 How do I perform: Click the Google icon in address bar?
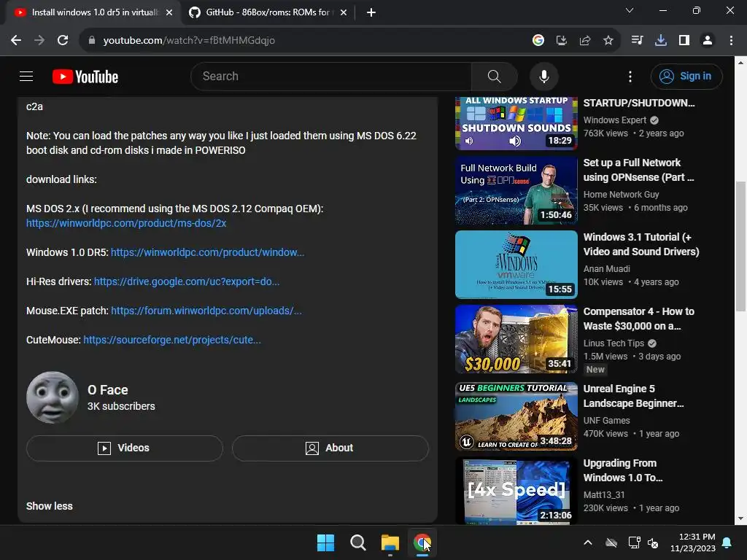click(x=538, y=40)
